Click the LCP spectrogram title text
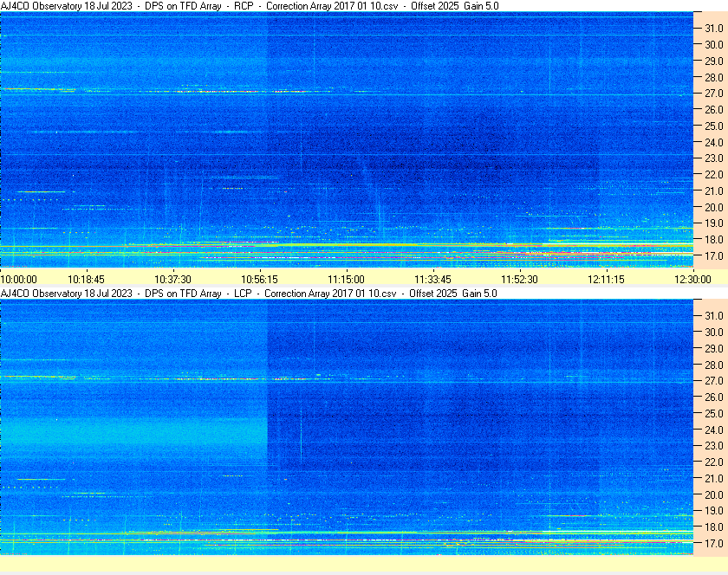The height and width of the screenshot is (575, 728). [x=249, y=294]
